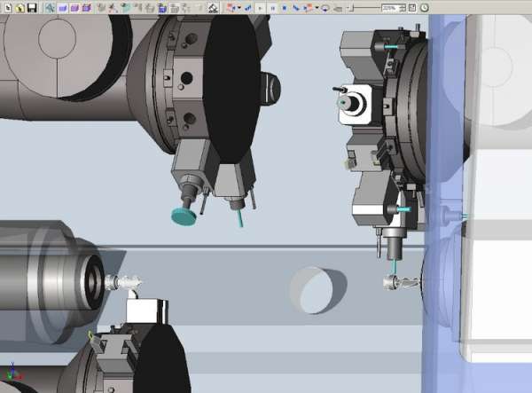Click the square icon beside the clock
Viewport: 532px width, 393px height.
coord(411,7)
